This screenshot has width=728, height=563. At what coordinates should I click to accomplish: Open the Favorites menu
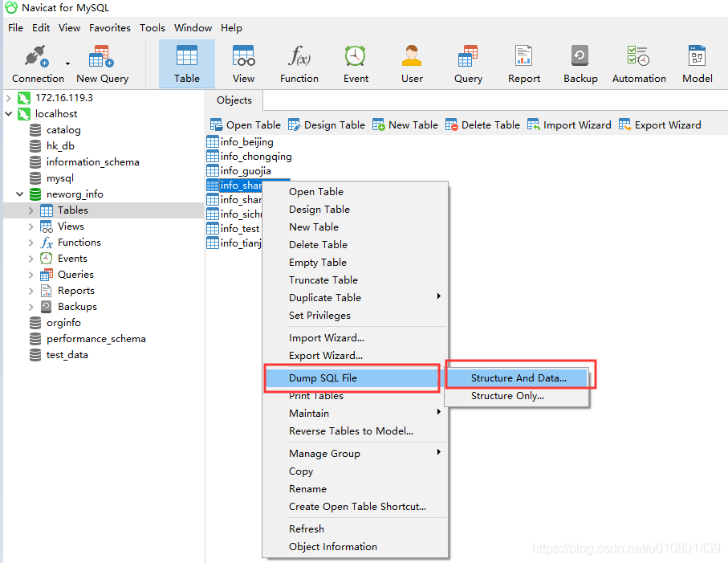[110, 28]
